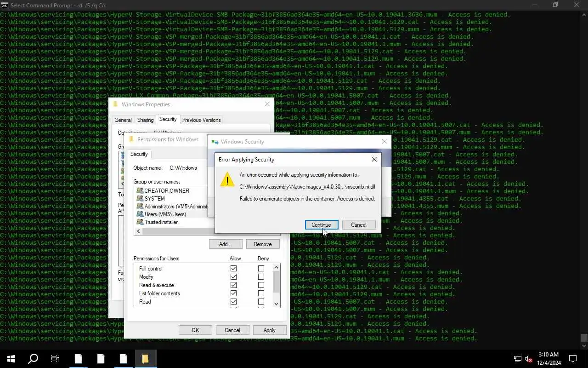This screenshot has height=368, width=588.
Task: Click the Add... button
Action: pos(226,244)
